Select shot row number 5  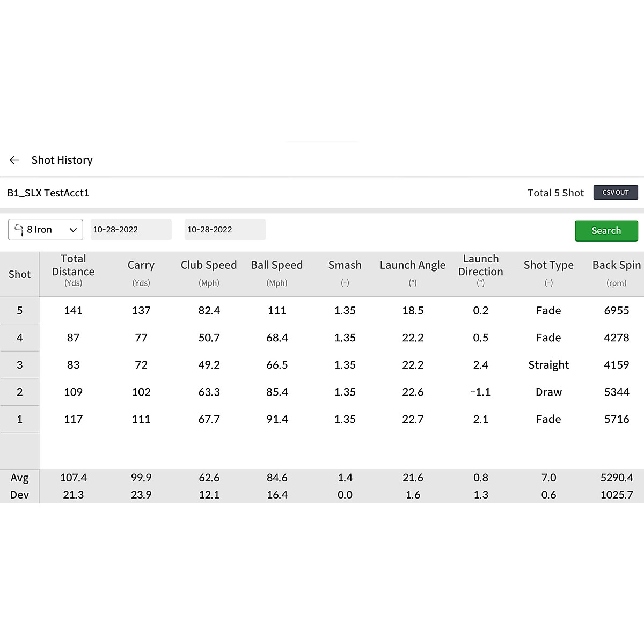(x=20, y=311)
